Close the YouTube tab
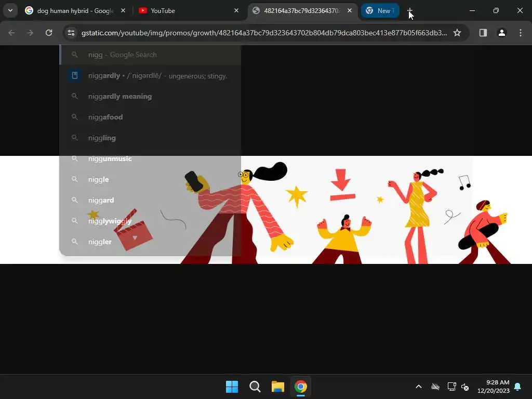This screenshot has height=399, width=532. [x=236, y=10]
